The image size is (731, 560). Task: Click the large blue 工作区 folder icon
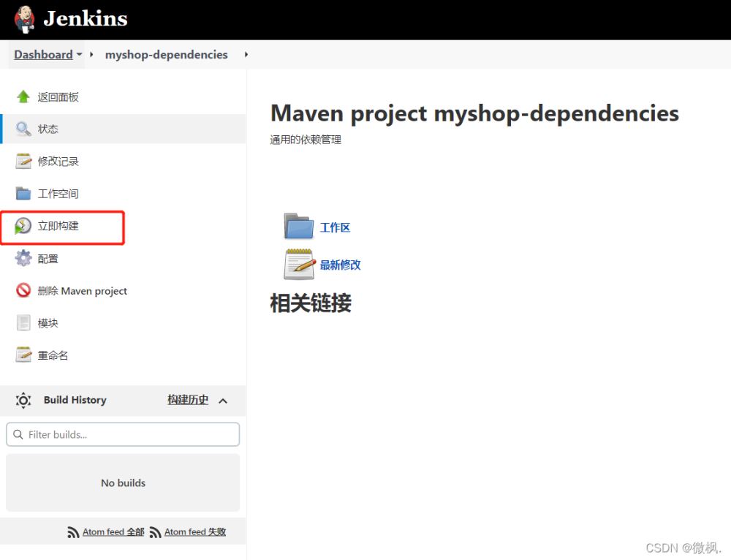299,226
